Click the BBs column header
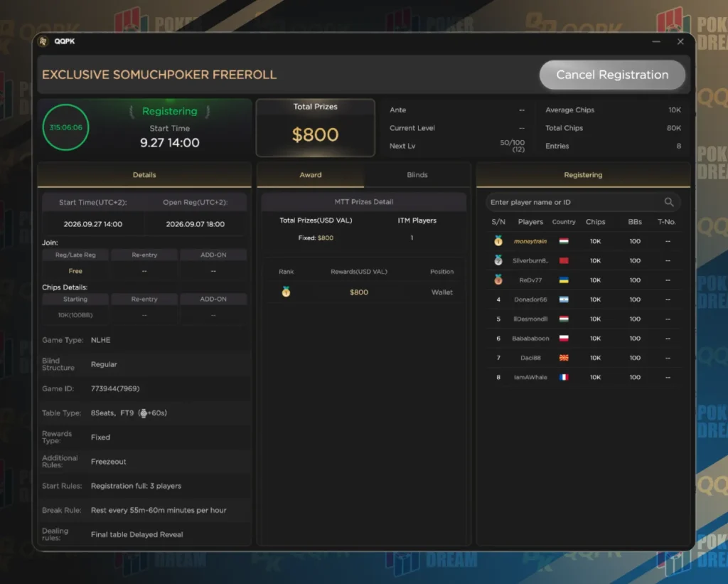Image resolution: width=728 pixels, height=584 pixels. pos(635,222)
